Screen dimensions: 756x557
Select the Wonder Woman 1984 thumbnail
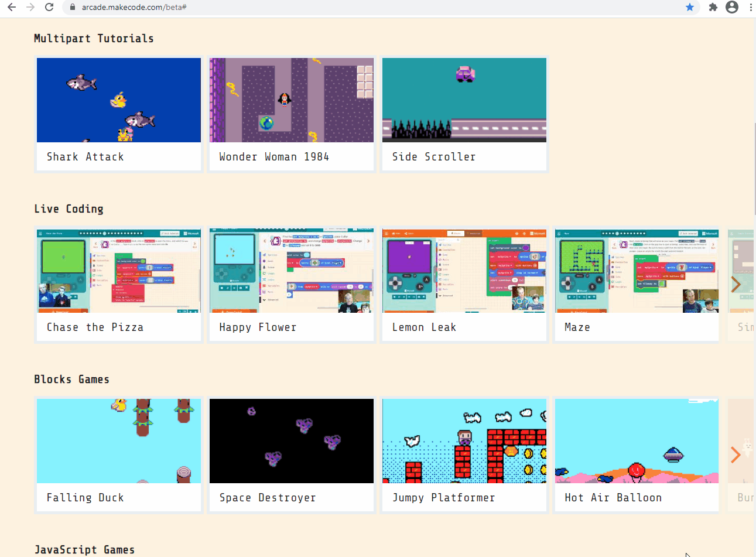(x=291, y=100)
